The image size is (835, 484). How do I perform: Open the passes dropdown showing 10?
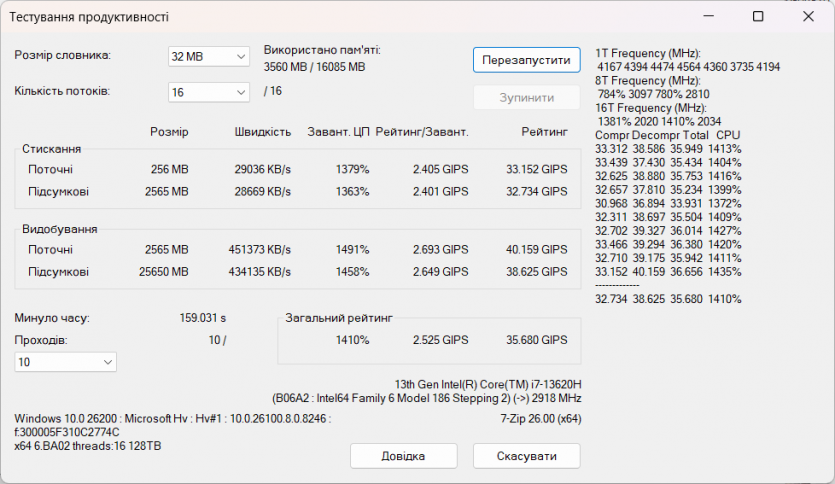(x=65, y=361)
